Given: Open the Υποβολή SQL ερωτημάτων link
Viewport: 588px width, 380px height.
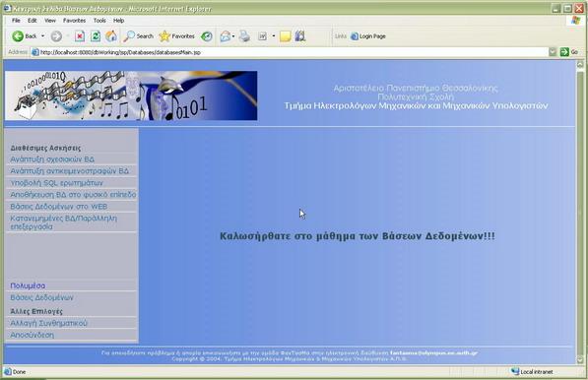Looking at the screenshot, I should pyautogui.click(x=56, y=183).
